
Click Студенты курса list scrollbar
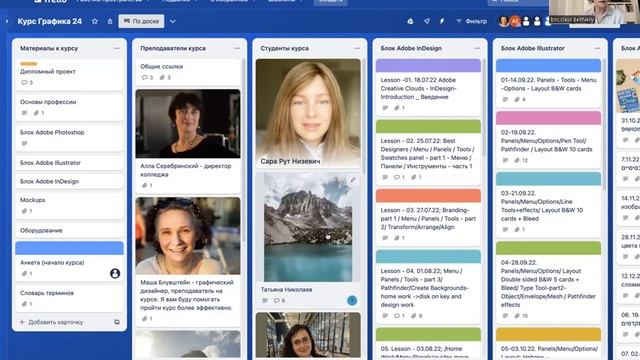[363, 115]
